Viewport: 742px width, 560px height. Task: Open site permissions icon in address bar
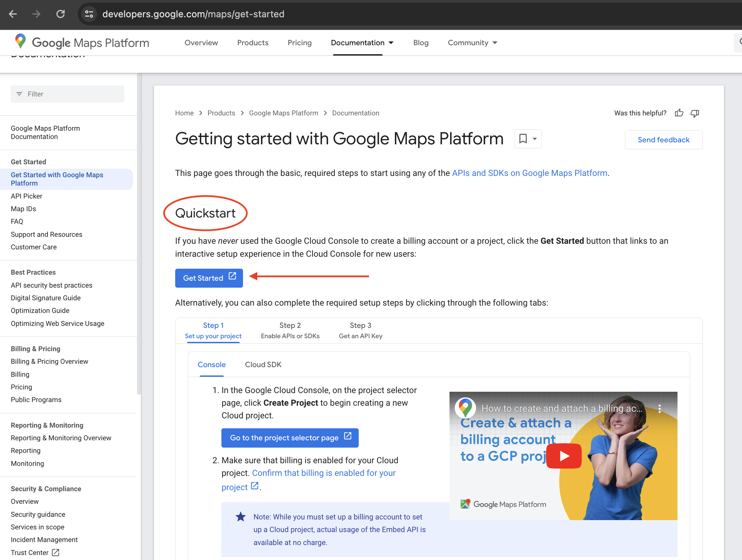coord(88,14)
